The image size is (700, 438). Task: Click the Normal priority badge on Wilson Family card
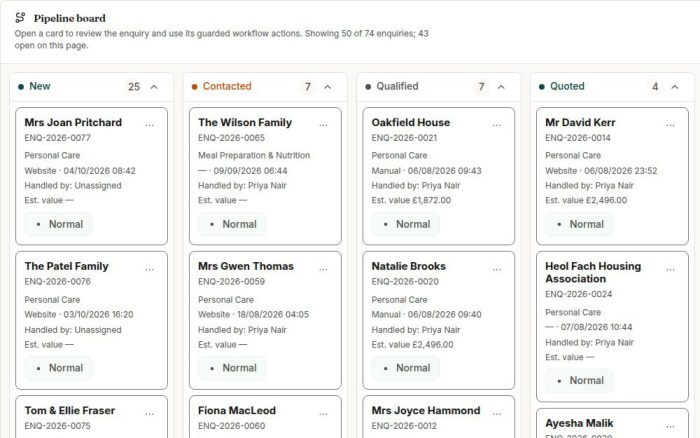click(232, 224)
